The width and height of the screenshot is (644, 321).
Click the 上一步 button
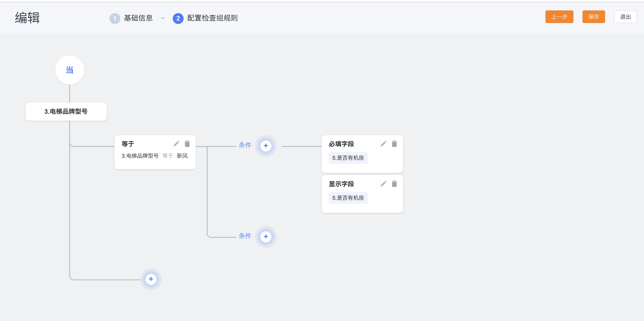coord(559,17)
